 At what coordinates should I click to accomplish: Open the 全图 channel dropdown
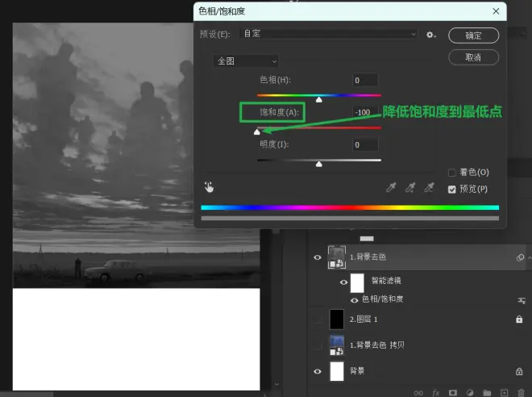point(246,61)
